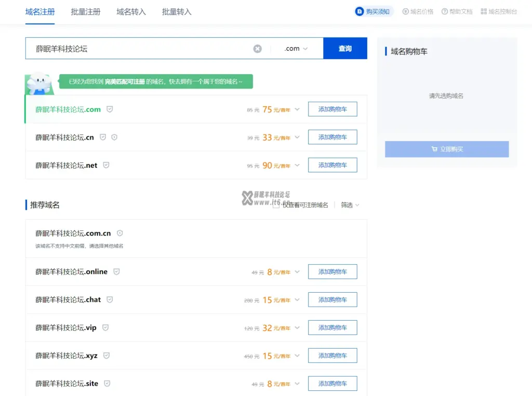Expand the price options for the .chat domain
Screen dimensions: 532x396
(x=297, y=299)
